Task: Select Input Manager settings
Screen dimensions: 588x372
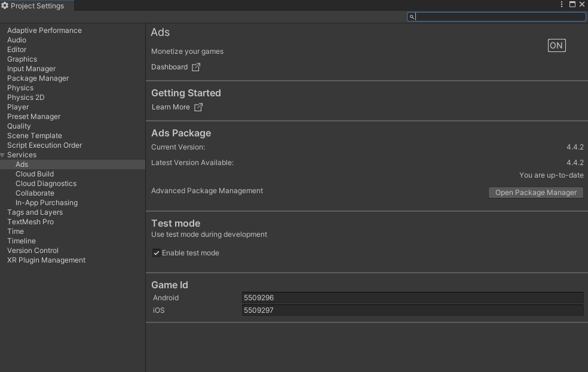Action: [31, 69]
